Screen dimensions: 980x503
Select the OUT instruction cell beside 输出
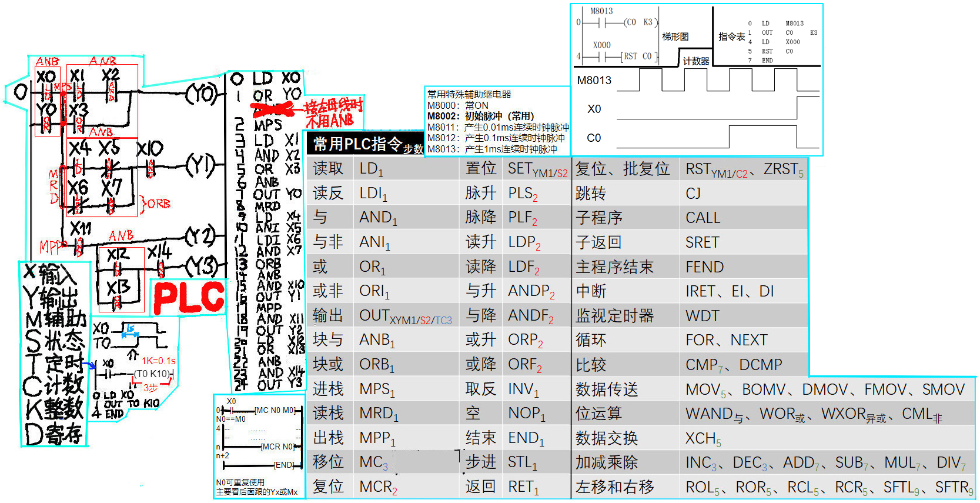(407, 316)
